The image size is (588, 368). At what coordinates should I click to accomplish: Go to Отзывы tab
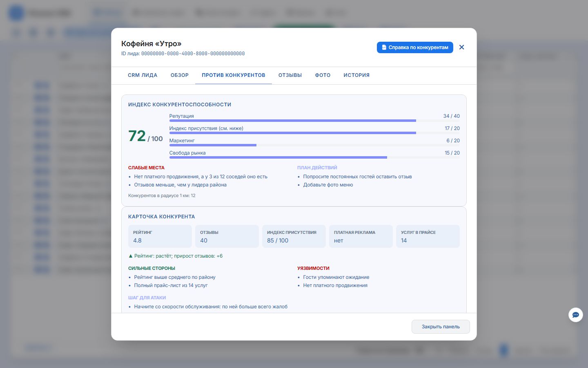click(x=290, y=75)
